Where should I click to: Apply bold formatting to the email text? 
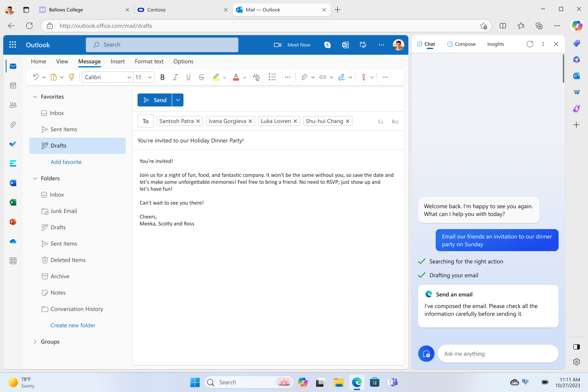163,77
